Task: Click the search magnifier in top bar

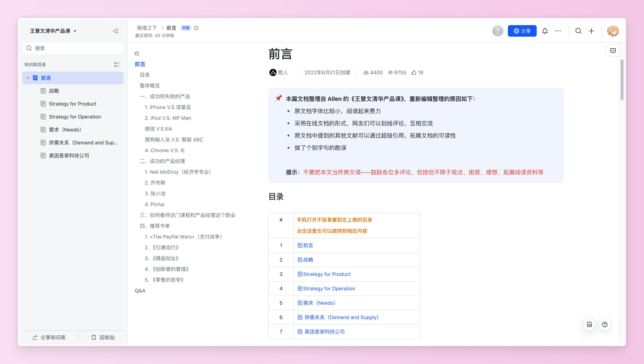Action: pyautogui.click(x=578, y=31)
